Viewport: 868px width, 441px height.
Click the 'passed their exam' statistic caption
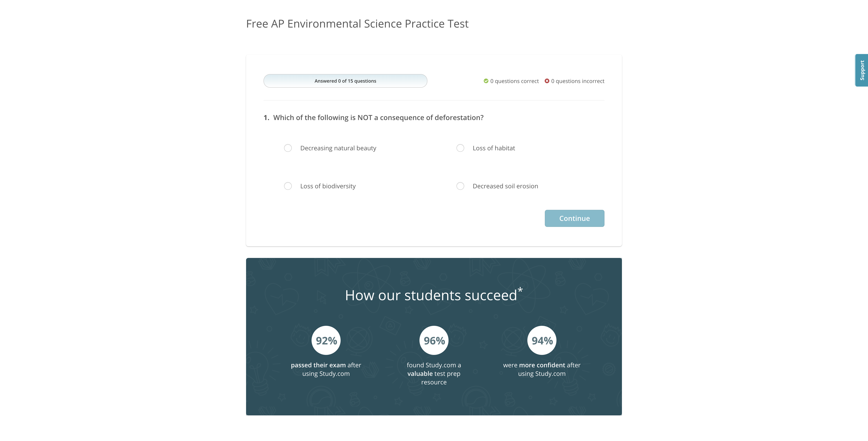coord(326,369)
